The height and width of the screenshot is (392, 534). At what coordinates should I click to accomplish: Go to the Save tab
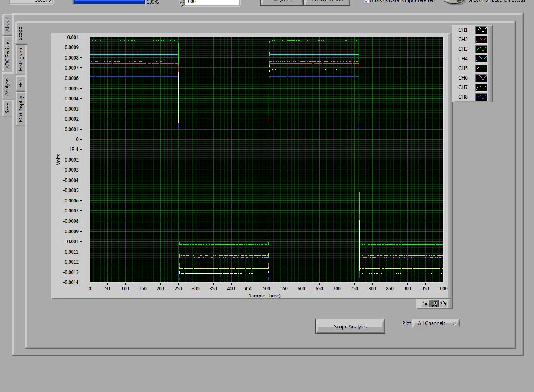coord(7,108)
